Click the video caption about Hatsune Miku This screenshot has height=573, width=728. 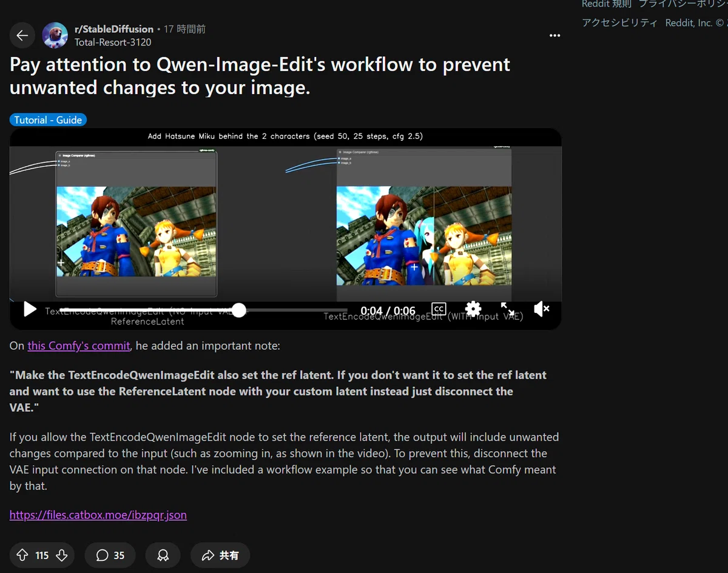click(x=285, y=136)
